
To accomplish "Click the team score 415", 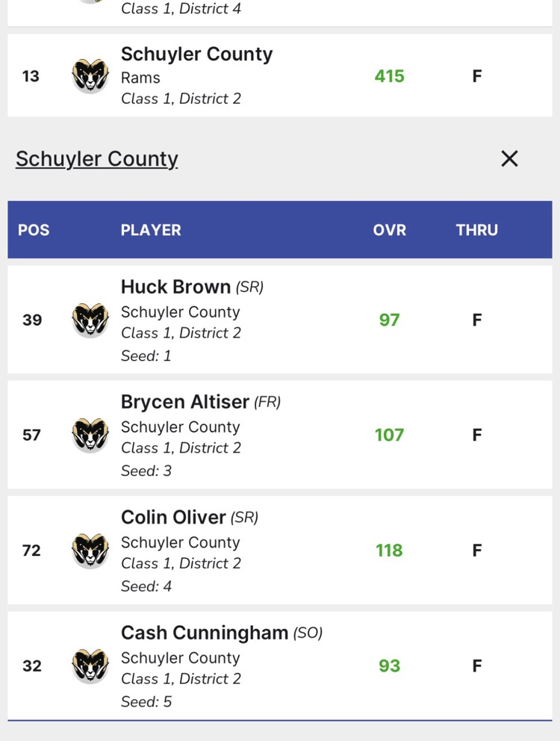I will point(390,76).
